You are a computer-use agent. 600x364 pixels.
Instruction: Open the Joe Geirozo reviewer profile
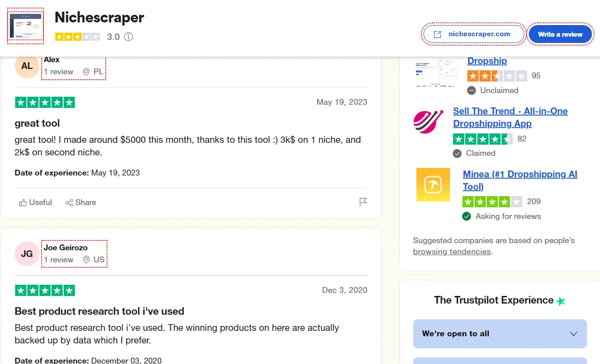point(65,248)
